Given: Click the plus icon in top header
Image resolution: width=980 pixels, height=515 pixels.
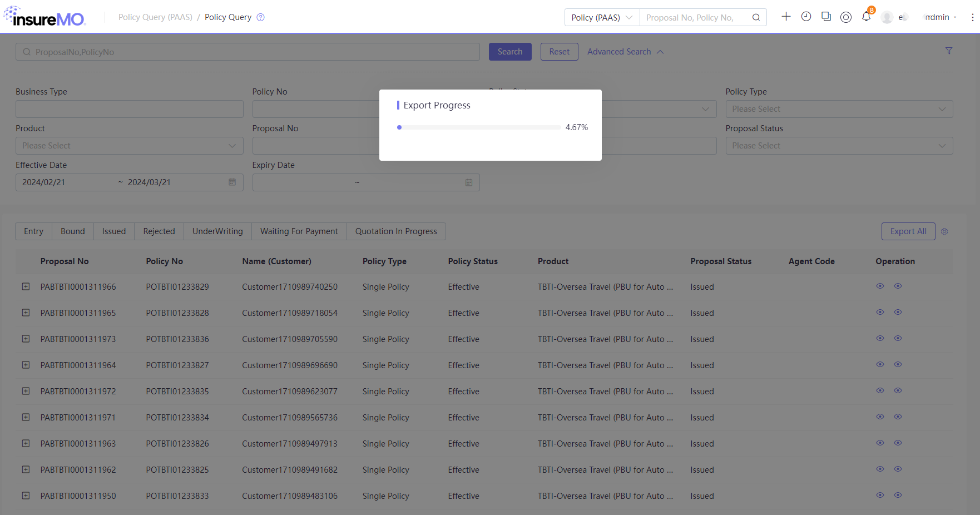Looking at the screenshot, I should [786, 17].
